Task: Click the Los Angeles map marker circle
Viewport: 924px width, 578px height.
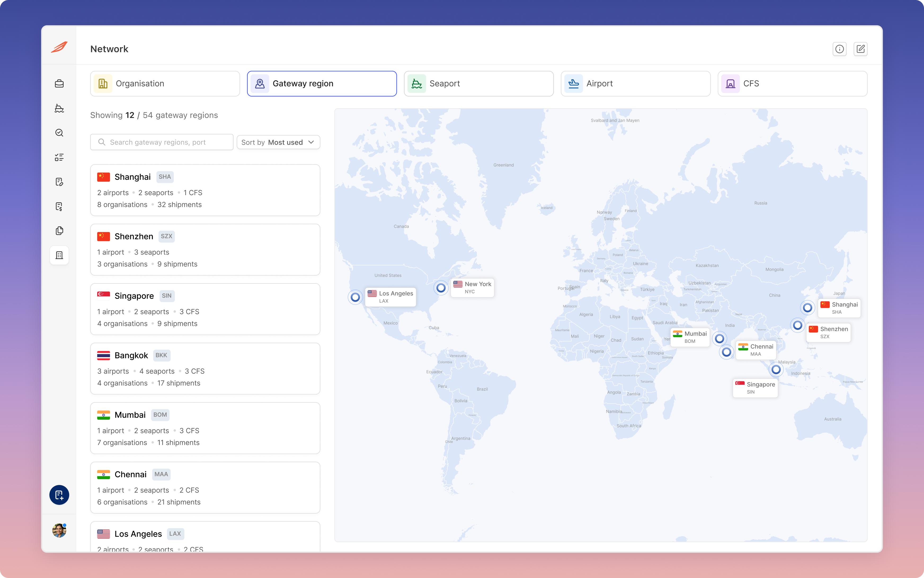Action: (355, 297)
